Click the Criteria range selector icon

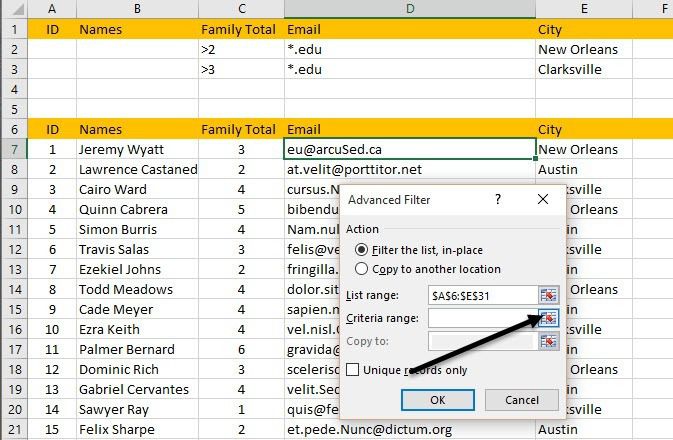tap(549, 318)
